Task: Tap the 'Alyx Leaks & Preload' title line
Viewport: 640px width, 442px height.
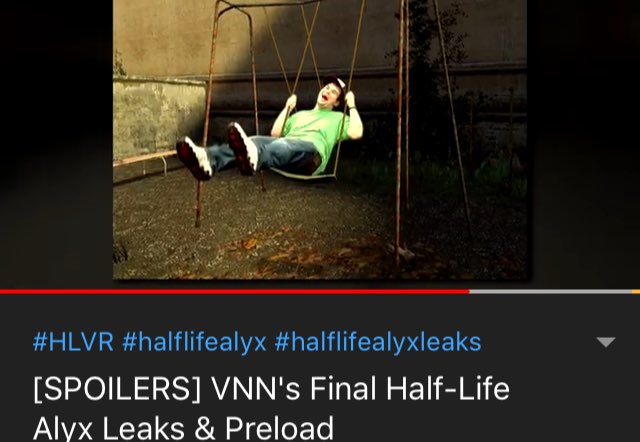Action: (x=183, y=428)
